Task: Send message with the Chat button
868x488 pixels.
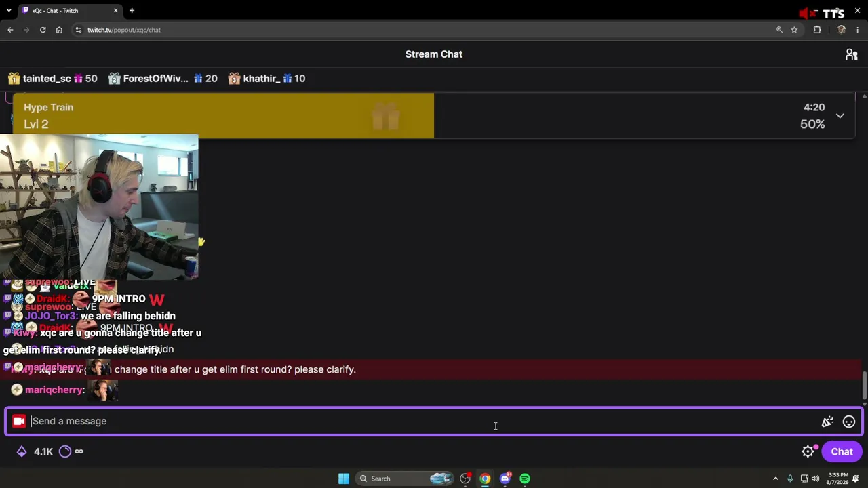Action: pos(842,451)
